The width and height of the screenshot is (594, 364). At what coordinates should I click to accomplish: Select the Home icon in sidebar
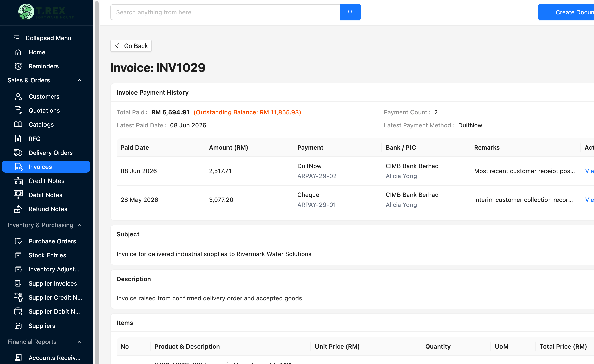[x=18, y=52]
